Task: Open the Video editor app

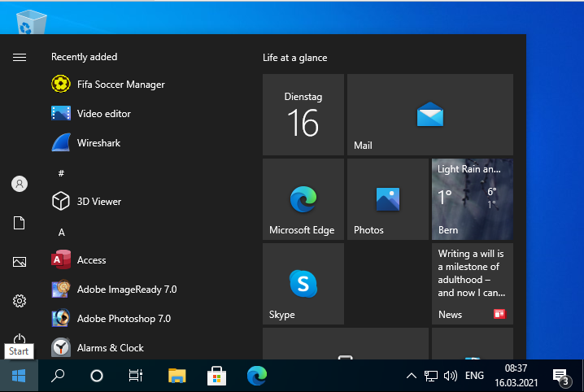Action: tap(103, 114)
